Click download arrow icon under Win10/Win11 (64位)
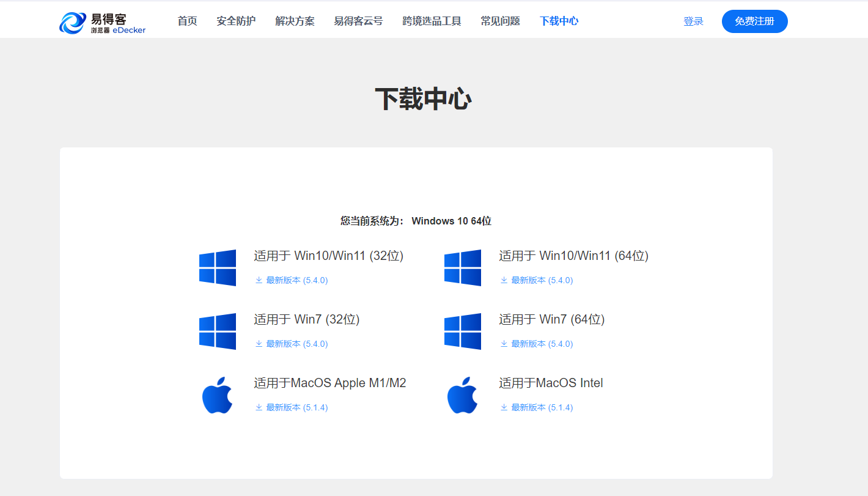This screenshot has width=868, height=496. [x=504, y=280]
